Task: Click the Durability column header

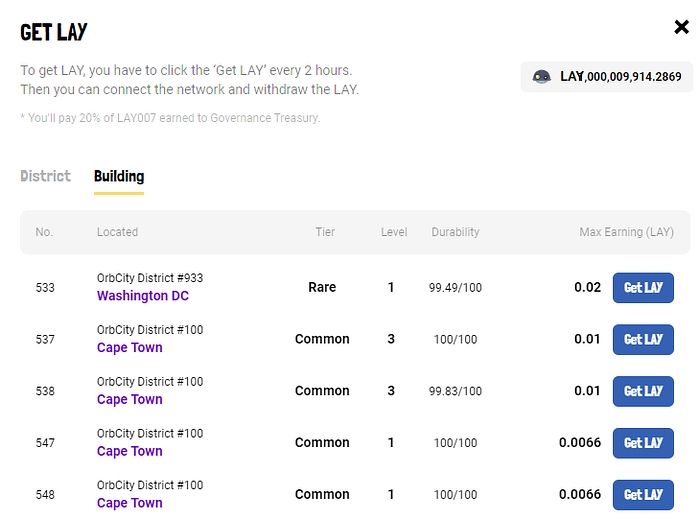Action: pyautogui.click(x=455, y=232)
